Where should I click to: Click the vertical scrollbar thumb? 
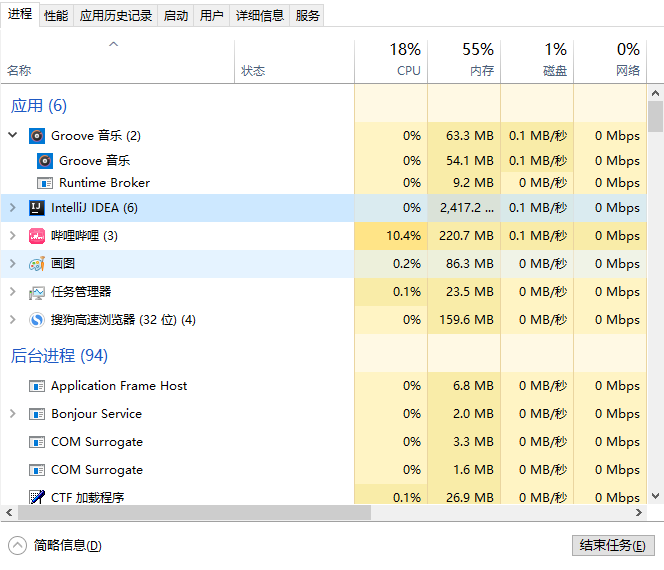tap(656, 115)
